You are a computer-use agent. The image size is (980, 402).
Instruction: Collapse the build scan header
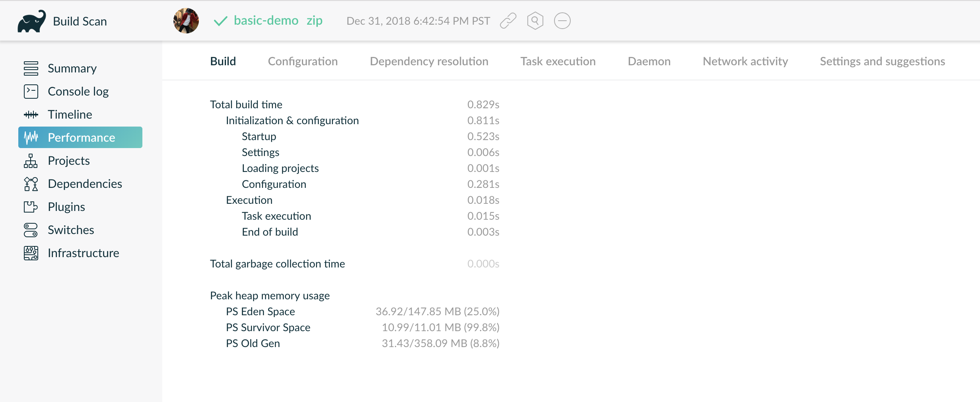[562, 21]
